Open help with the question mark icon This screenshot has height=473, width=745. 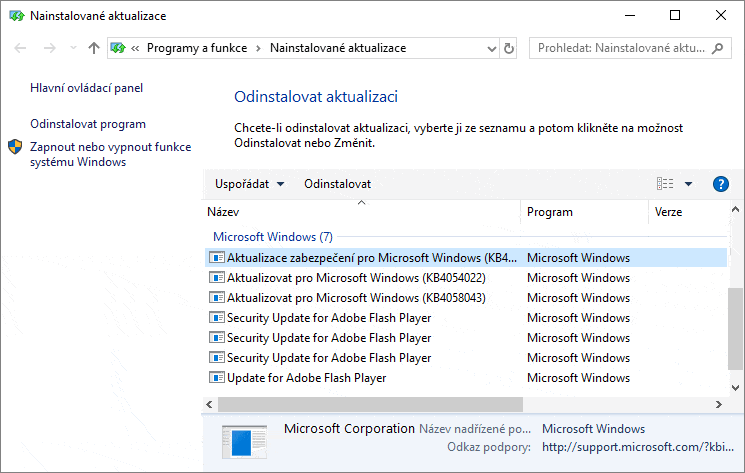[721, 184]
